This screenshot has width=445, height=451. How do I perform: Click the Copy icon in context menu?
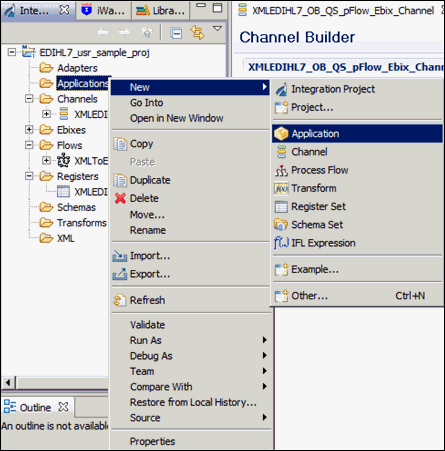pos(120,144)
